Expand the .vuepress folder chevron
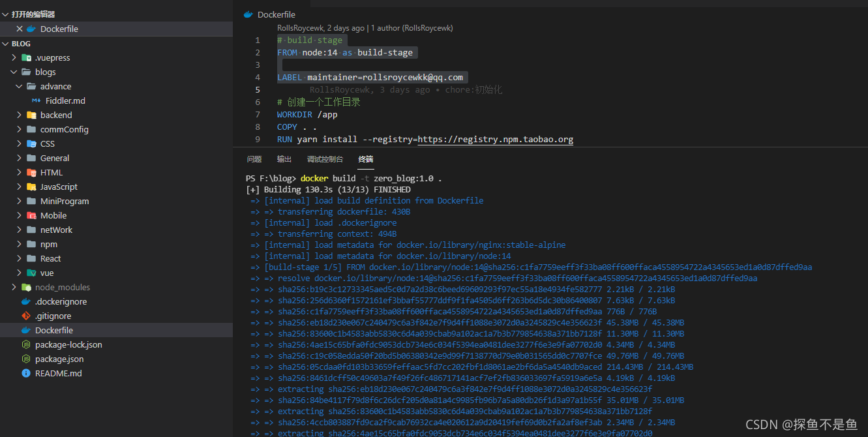Image resolution: width=868 pixels, height=437 pixels. [x=14, y=57]
